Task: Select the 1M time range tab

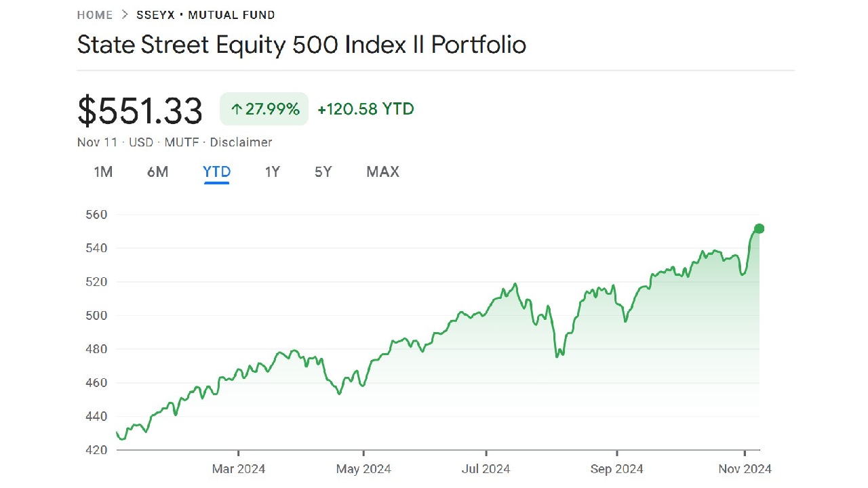Action: pyautogui.click(x=103, y=172)
